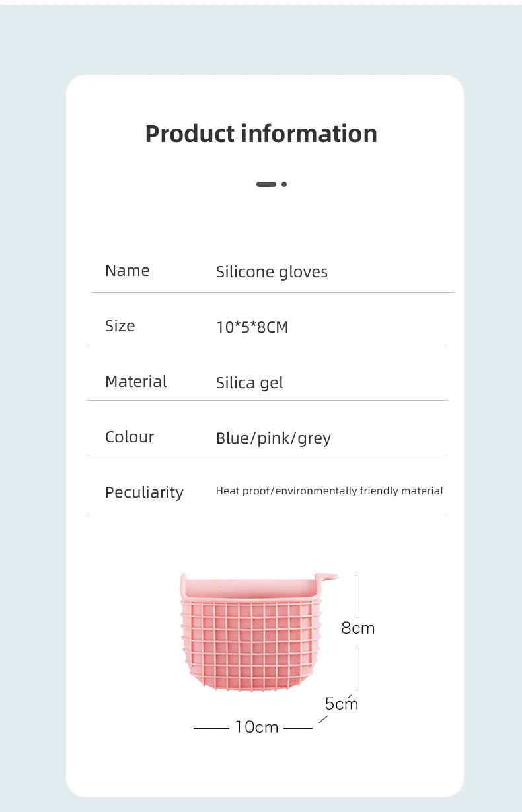
Task: Select the Silica gel value text
Action: pyautogui.click(x=249, y=383)
